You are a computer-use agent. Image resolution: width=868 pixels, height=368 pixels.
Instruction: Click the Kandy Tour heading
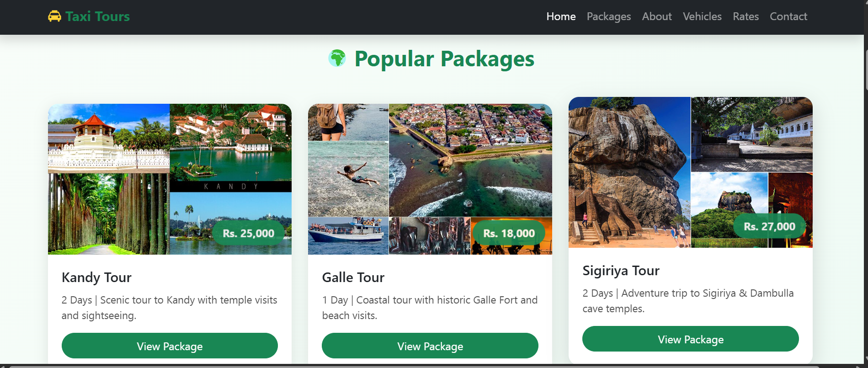[x=96, y=277]
